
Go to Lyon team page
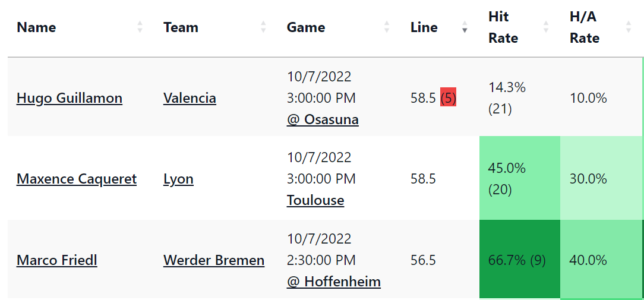[x=178, y=179]
